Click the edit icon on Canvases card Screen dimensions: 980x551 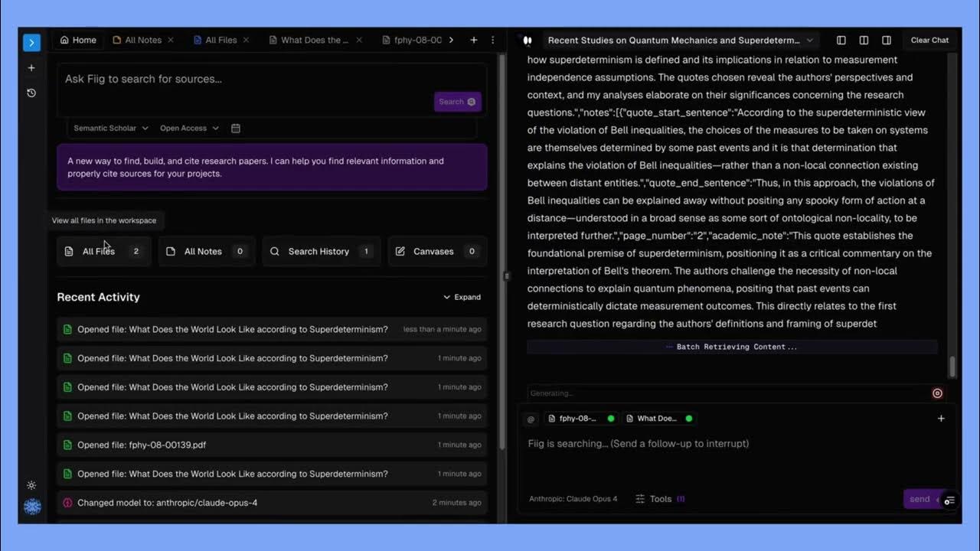pos(400,251)
